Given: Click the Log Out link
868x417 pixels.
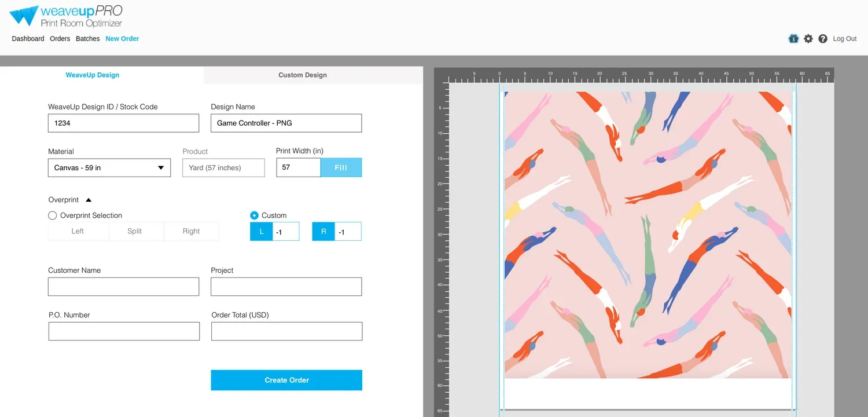Looking at the screenshot, I should (844, 38).
